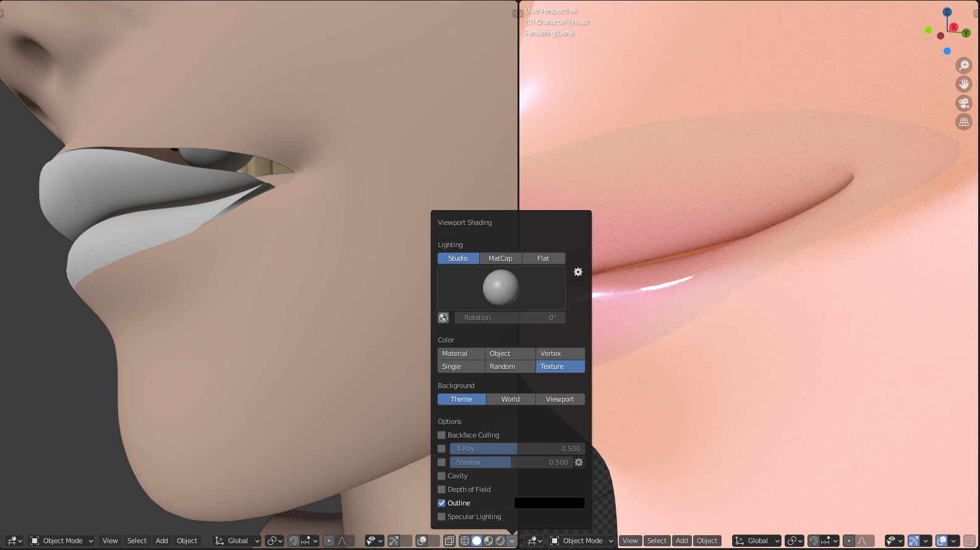
Task: Toggle proportional editing icon in left viewport
Action: [x=329, y=541]
